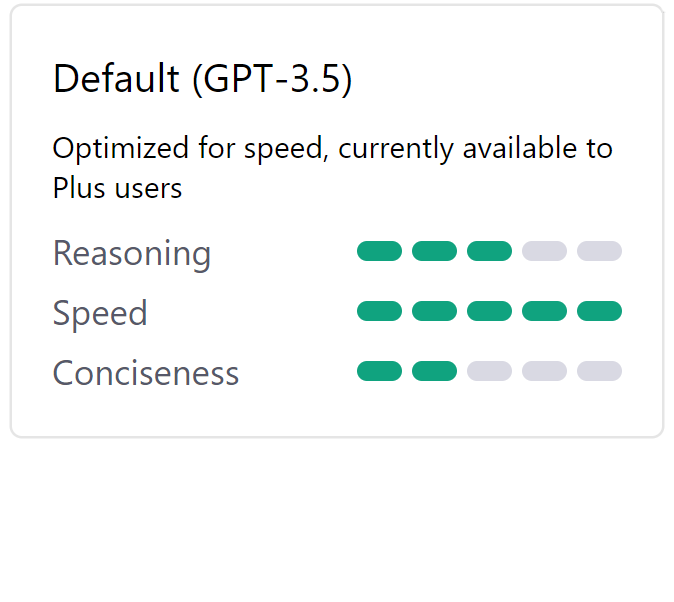The height and width of the screenshot is (602, 674).
Task: Click the second Speed rating pill
Action: (x=434, y=311)
